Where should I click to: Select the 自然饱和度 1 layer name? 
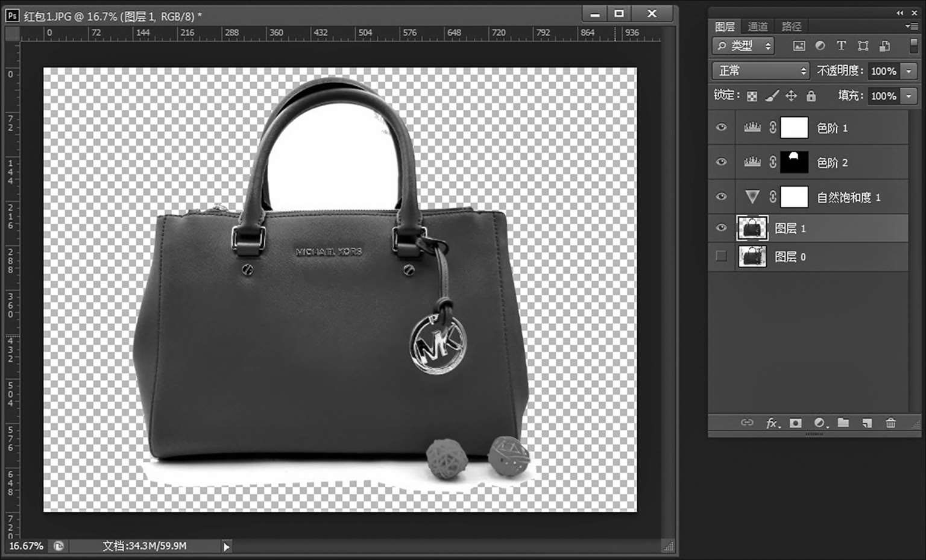pyautogui.click(x=849, y=197)
